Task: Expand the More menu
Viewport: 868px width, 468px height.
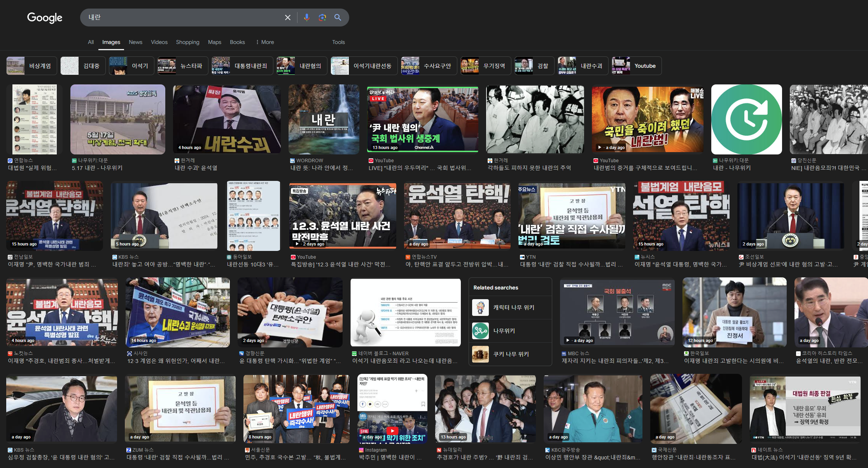Action: pos(265,42)
